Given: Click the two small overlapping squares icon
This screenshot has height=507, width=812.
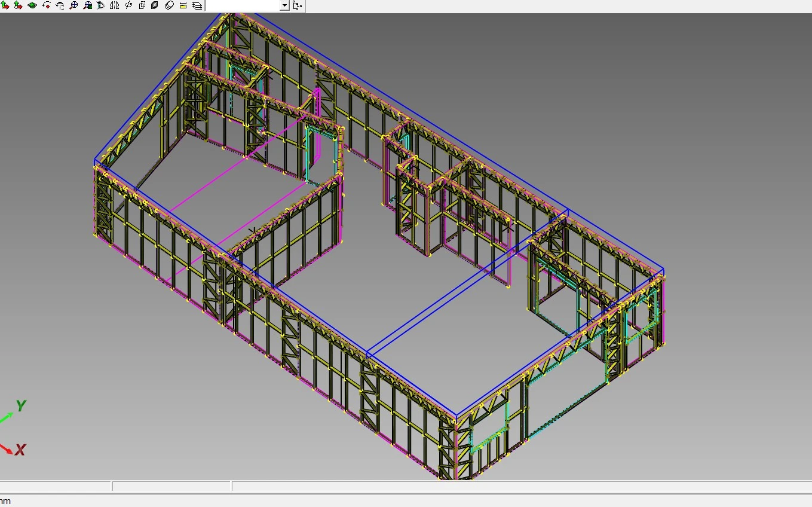Looking at the screenshot, I should [142, 5].
